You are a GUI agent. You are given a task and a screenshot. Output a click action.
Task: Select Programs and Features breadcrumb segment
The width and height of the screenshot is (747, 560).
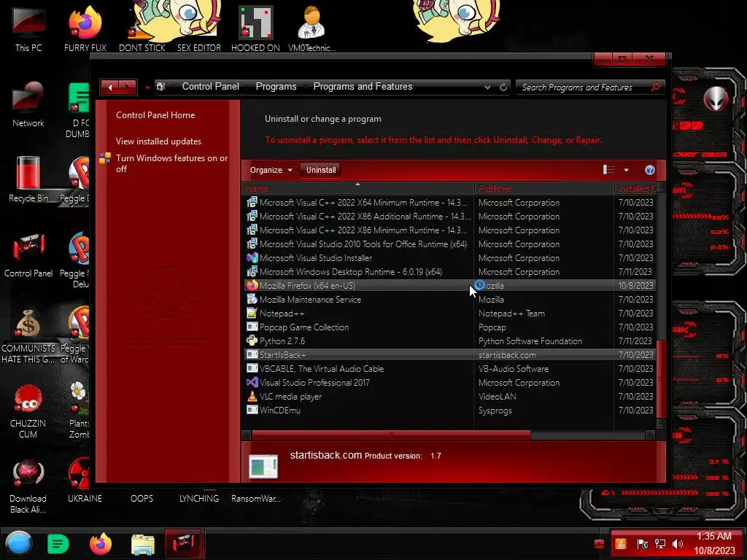pyautogui.click(x=363, y=86)
